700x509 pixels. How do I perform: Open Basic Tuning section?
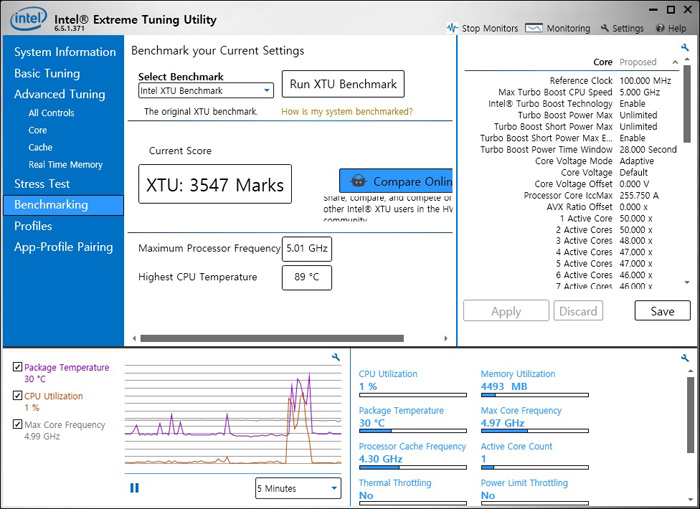(47, 73)
